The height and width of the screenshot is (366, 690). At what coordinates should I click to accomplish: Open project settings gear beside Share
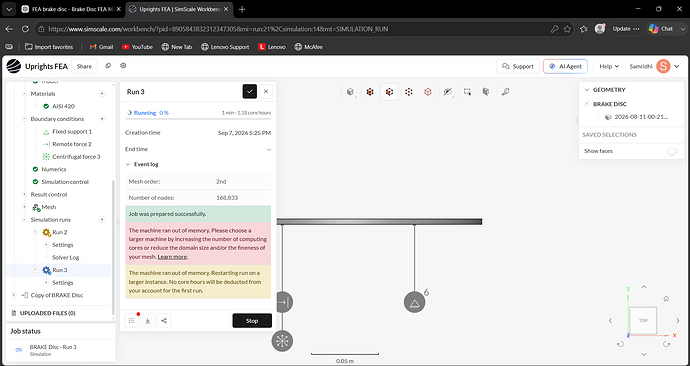coord(123,66)
